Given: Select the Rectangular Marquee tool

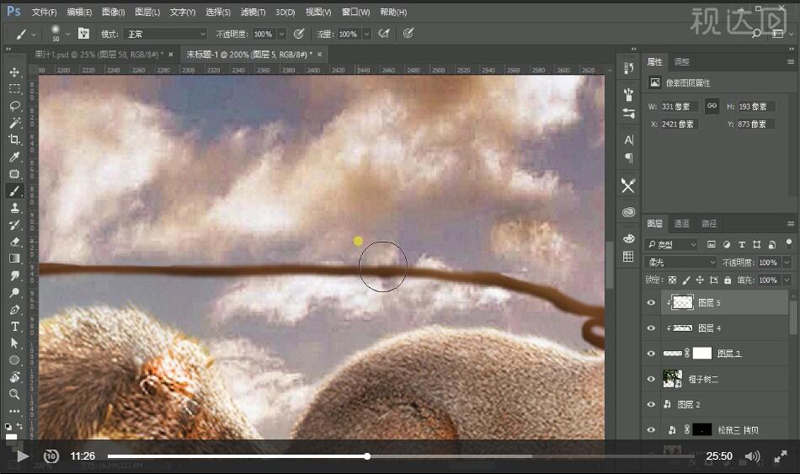Looking at the screenshot, I should point(14,89).
